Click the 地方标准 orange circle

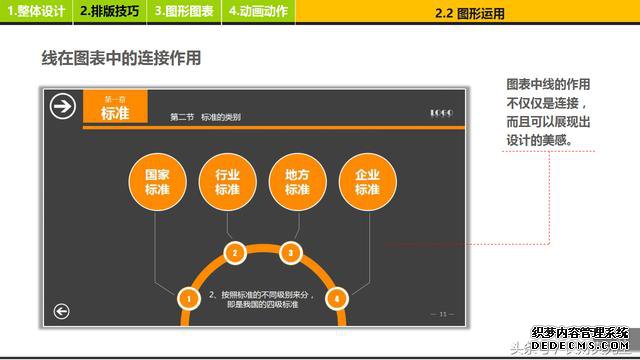[x=298, y=182]
